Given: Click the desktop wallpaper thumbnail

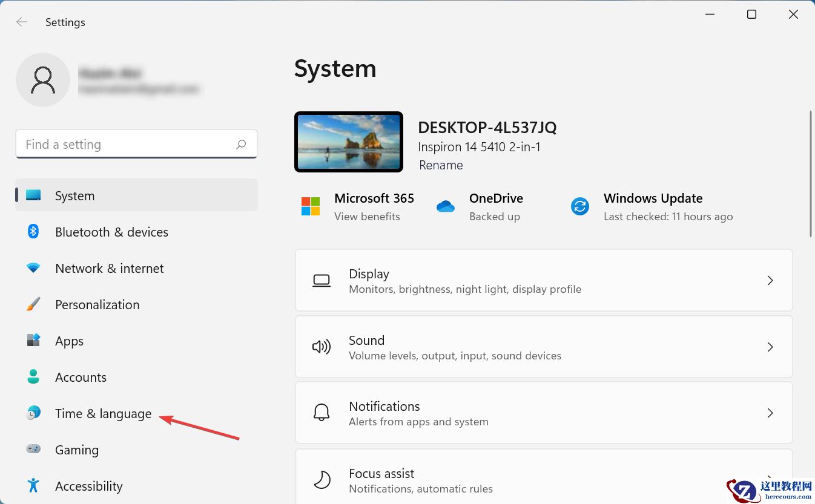Looking at the screenshot, I should tap(349, 142).
